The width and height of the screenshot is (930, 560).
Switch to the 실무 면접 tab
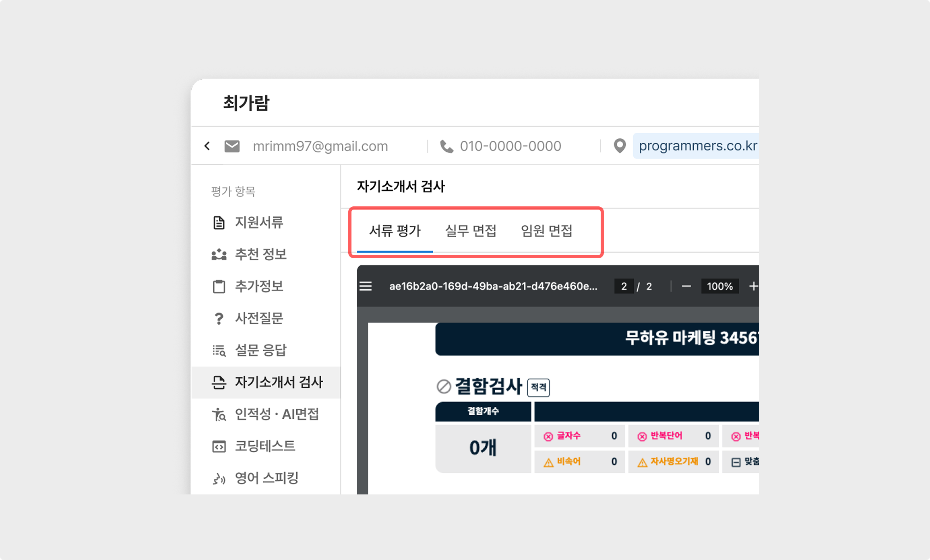pos(470,231)
